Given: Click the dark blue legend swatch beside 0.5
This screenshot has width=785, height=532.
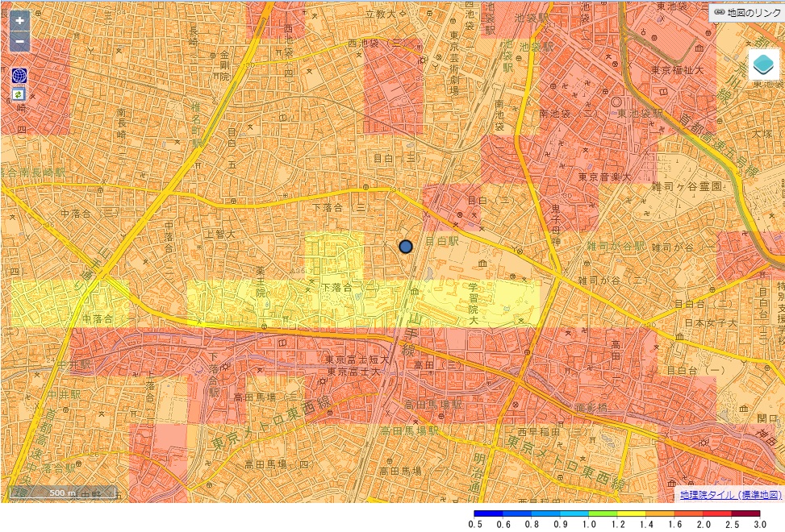Looking at the screenshot, I should pos(488,513).
